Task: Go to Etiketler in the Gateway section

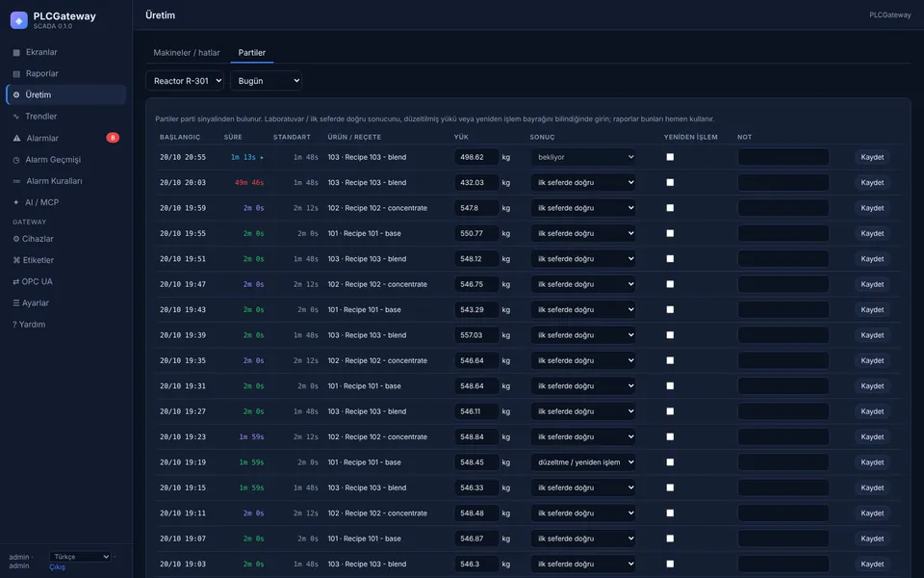Action: 33,260
